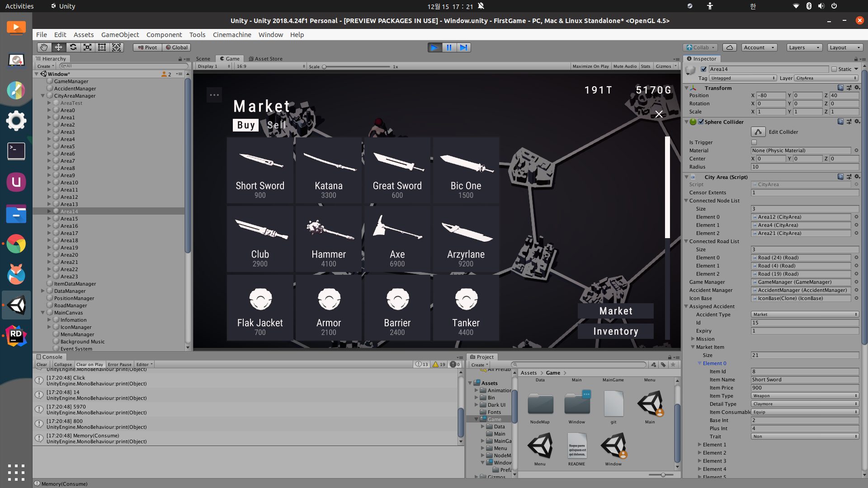The image size is (868, 488).
Task: Enable the Is Trigger checkbox
Action: [754, 142]
